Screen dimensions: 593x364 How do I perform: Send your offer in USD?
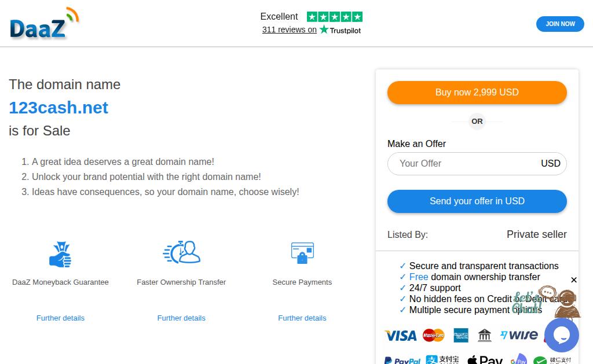(x=477, y=201)
